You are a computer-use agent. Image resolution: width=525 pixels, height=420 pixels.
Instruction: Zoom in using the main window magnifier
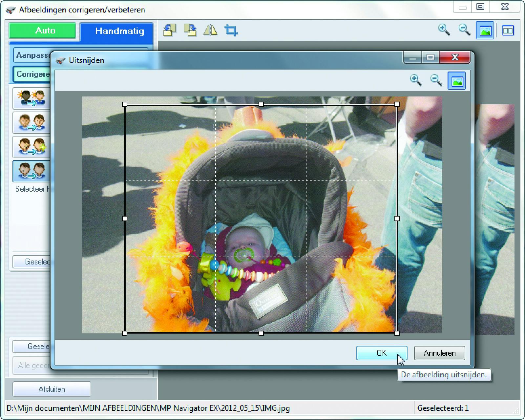point(444,30)
